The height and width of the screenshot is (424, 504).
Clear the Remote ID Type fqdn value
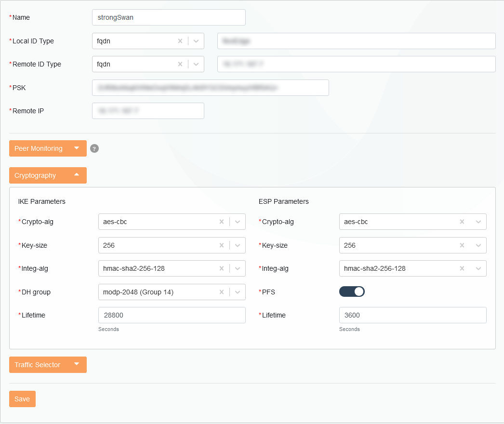[180, 64]
